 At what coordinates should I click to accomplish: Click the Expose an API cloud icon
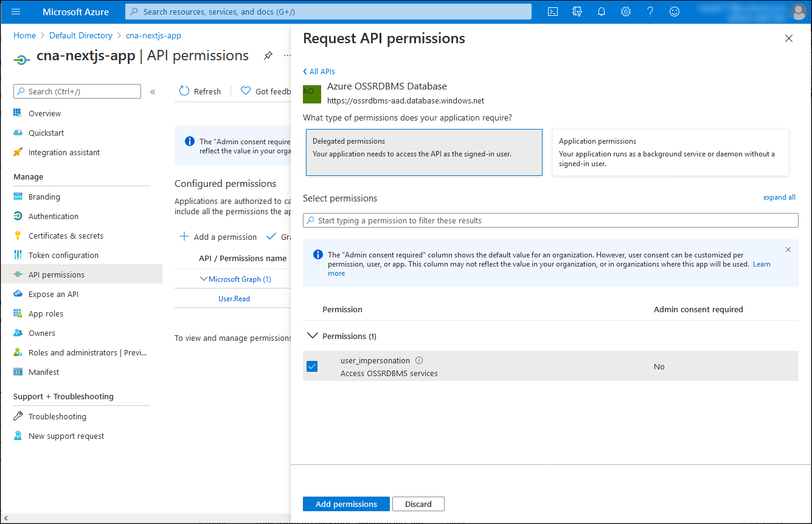[18, 294]
